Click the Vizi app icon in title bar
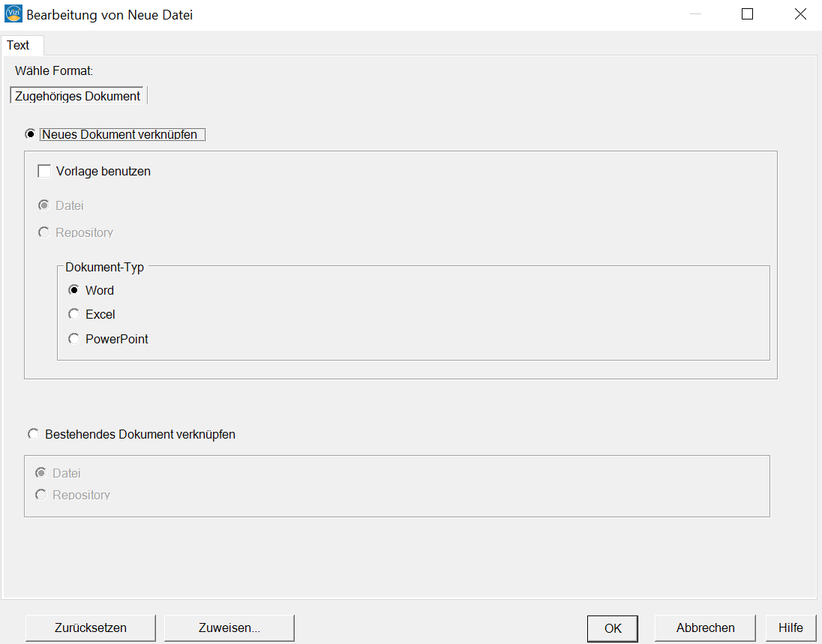 (13, 13)
